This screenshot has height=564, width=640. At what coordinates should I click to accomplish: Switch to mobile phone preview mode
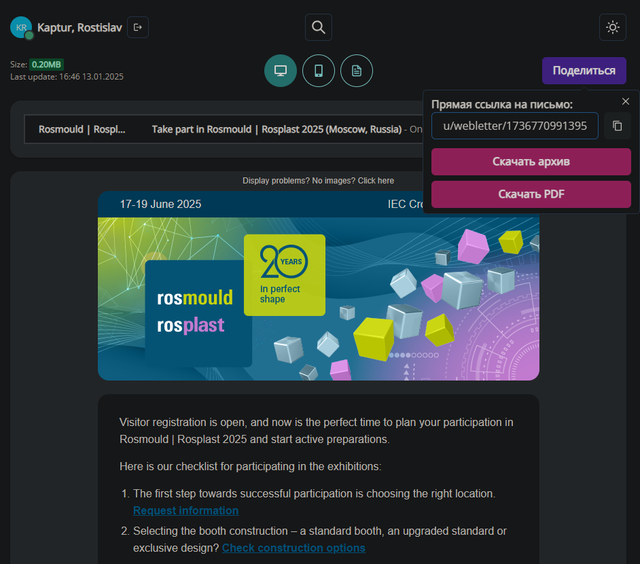point(318,71)
